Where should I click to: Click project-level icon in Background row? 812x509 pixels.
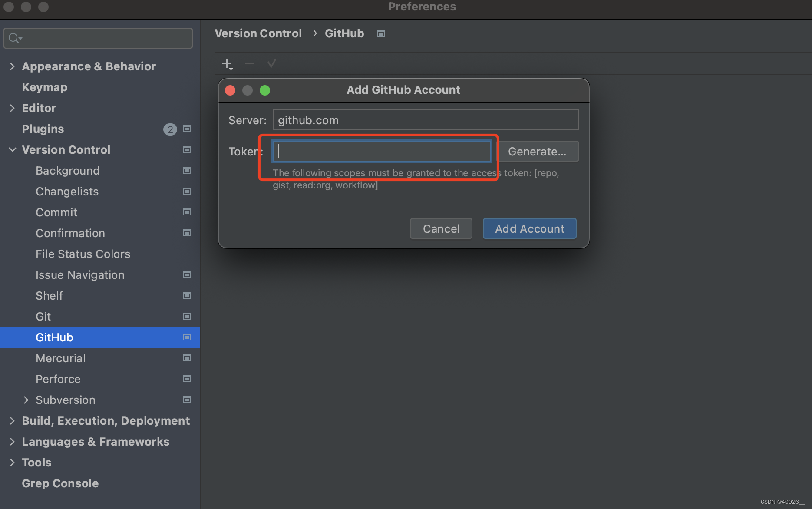pos(187,170)
